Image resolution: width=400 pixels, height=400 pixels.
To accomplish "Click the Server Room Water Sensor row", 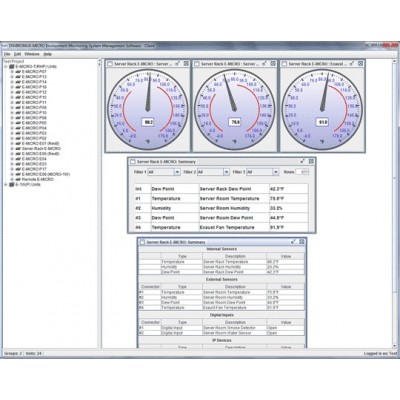I will pos(222,333).
